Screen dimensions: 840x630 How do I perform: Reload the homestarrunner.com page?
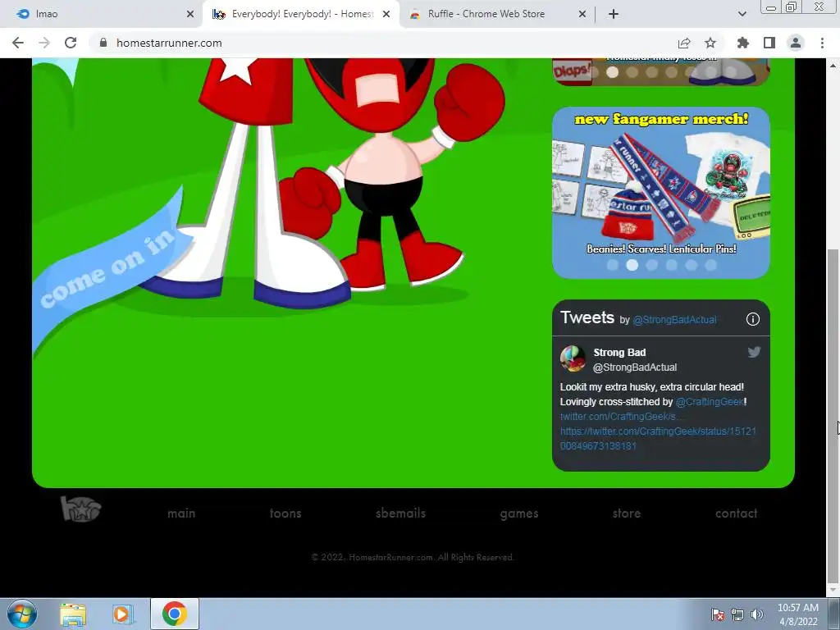point(71,43)
